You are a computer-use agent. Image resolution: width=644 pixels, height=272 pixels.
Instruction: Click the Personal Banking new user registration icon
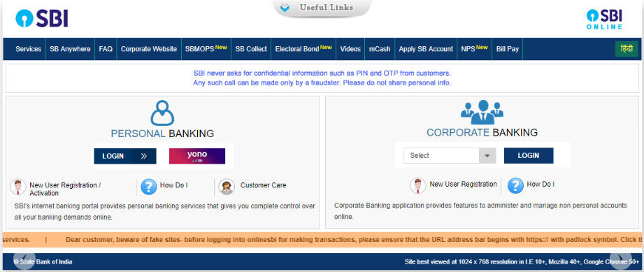click(18, 187)
